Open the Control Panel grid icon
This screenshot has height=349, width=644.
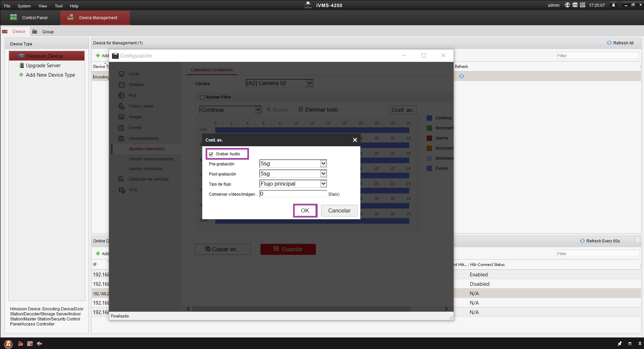(13, 17)
